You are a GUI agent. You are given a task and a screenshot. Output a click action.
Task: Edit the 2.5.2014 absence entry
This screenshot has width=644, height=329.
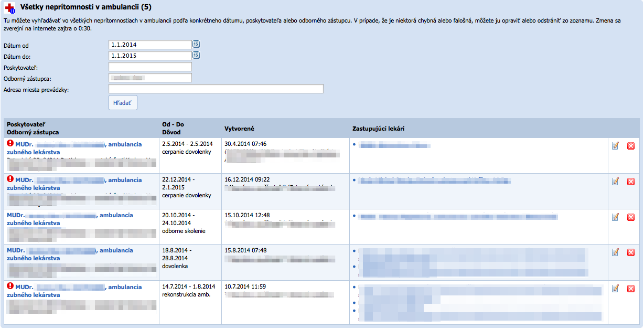click(x=615, y=145)
